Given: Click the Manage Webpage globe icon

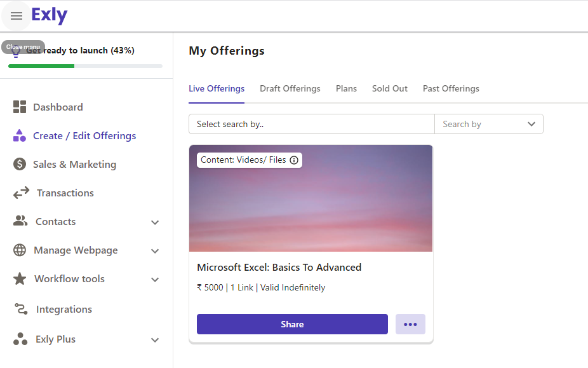Looking at the screenshot, I should (20, 250).
